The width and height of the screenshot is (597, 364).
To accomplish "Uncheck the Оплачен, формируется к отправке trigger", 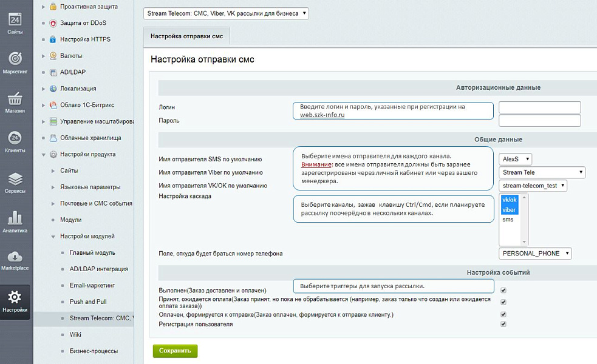I will click(x=502, y=315).
